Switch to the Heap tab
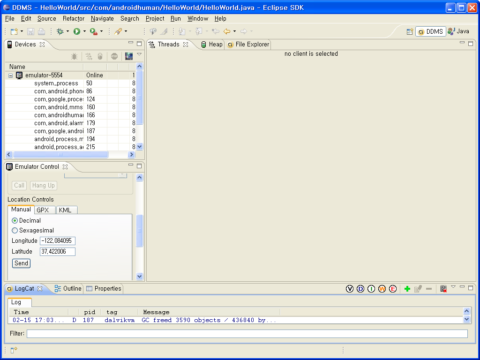Viewport: 480px width, 360px height. [212, 44]
